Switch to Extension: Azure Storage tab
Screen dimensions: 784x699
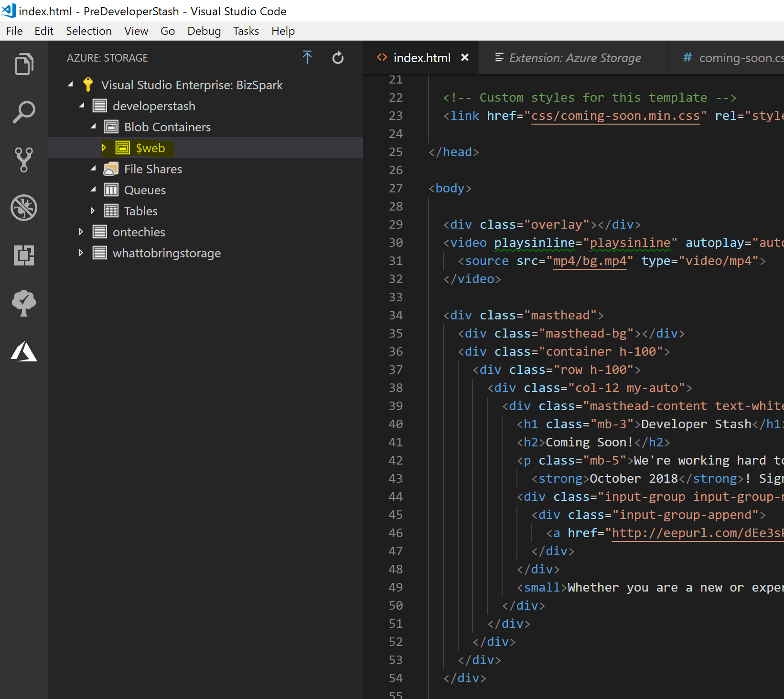point(573,58)
